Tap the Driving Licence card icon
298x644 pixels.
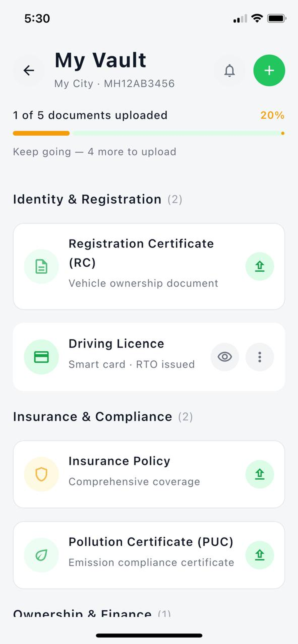[41, 357]
